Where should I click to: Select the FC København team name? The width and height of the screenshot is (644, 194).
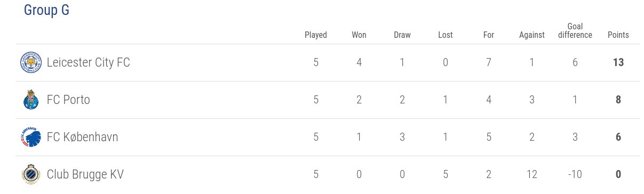[83, 138]
